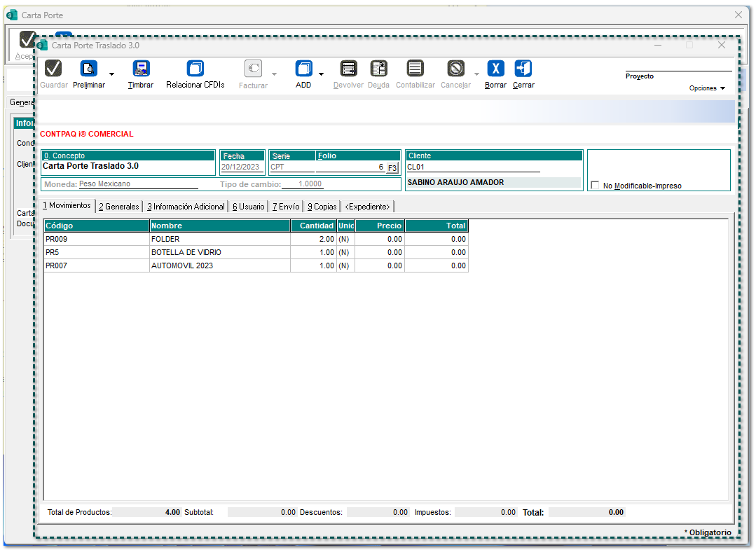Click the Guardar checkmark icon

53,69
